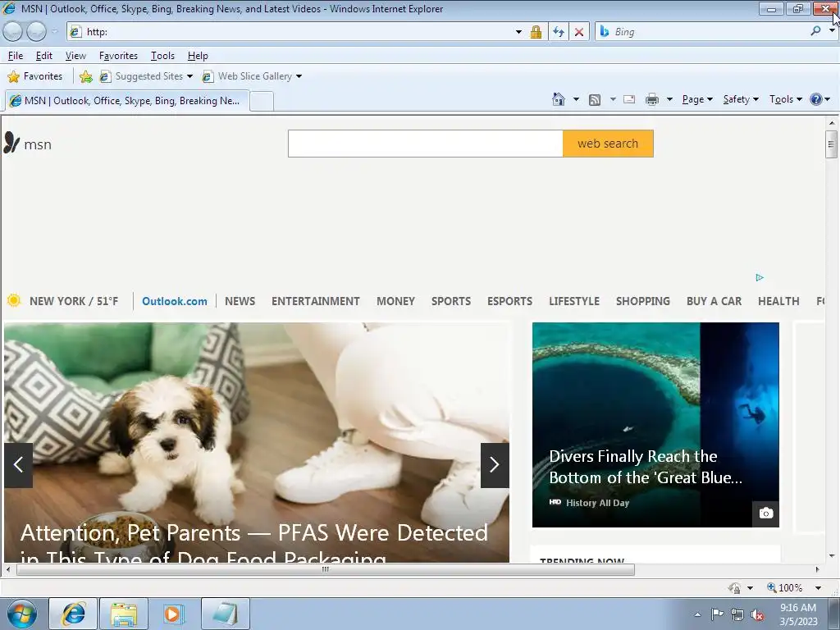Open the Help menu
Viewport: 840px width, 630px height.
pyautogui.click(x=198, y=56)
